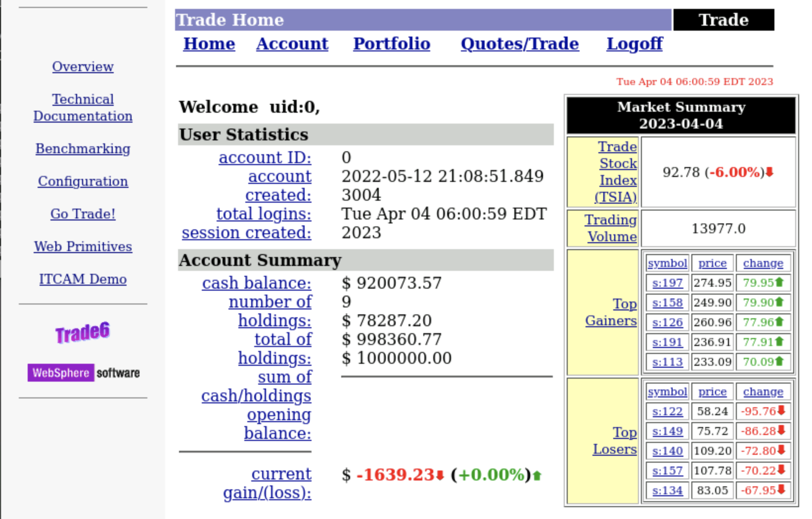The width and height of the screenshot is (812, 519).
Task: Click the account created link
Action: pyautogui.click(x=278, y=186)
